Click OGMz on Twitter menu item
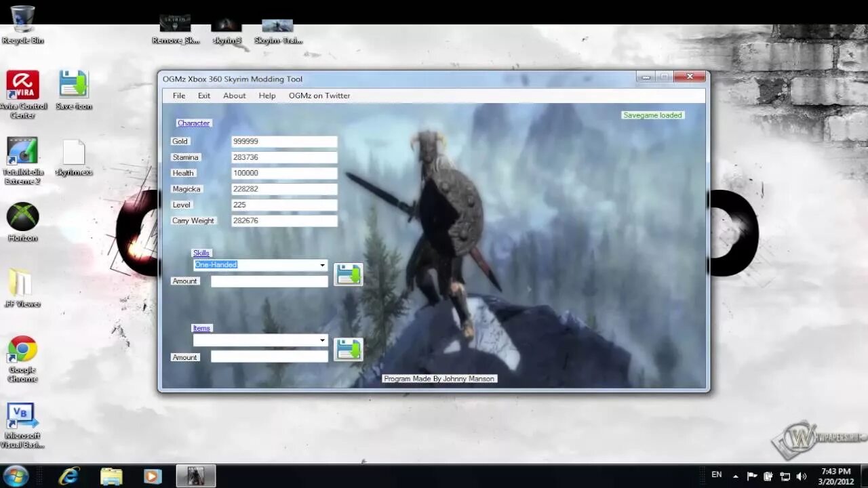The height and width of the screenshot is (488, 868). click(319, 96)
